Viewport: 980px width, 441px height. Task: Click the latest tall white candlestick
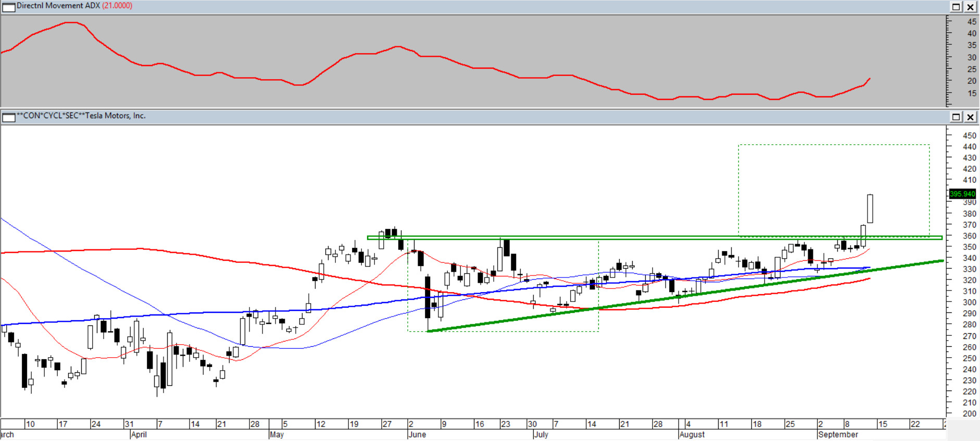pyautogui.click(x=870, y=208)
